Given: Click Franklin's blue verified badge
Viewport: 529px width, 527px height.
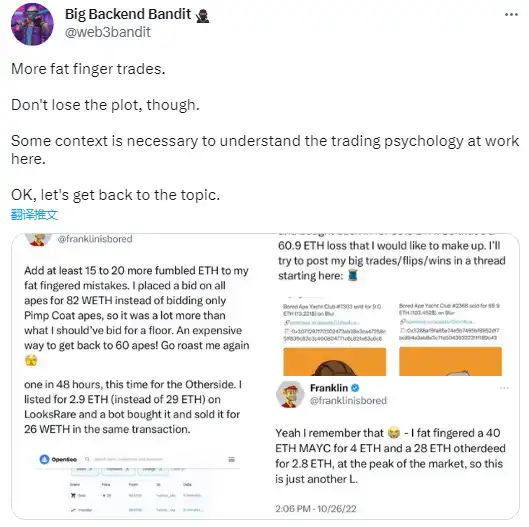Looking at the screenshot, I should pos(355,388).
